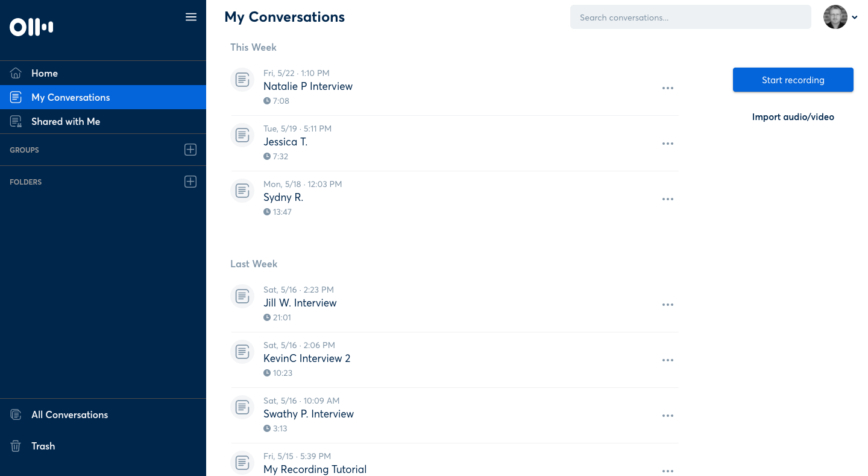Open more options for Sydny R.
This screenshot has height=476, width=868.
(x=667, y=199)
